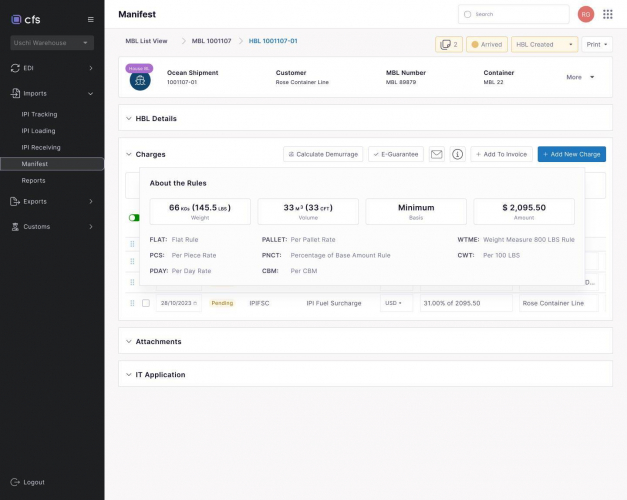
Task: Focus the Search input field
Action: (513, 14)
